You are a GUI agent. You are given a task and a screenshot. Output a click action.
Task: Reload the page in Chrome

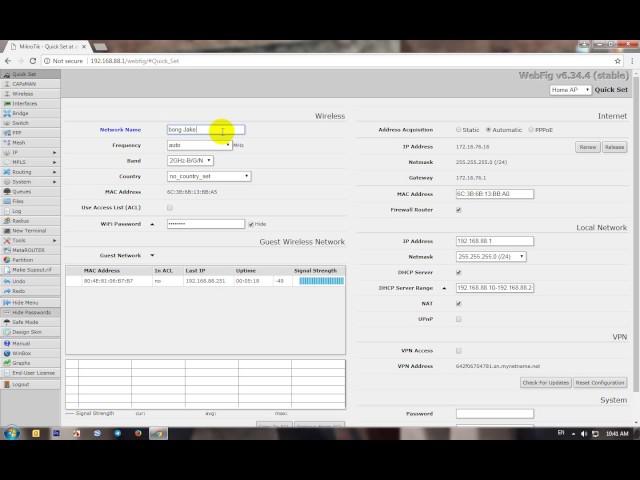point(33,61)
